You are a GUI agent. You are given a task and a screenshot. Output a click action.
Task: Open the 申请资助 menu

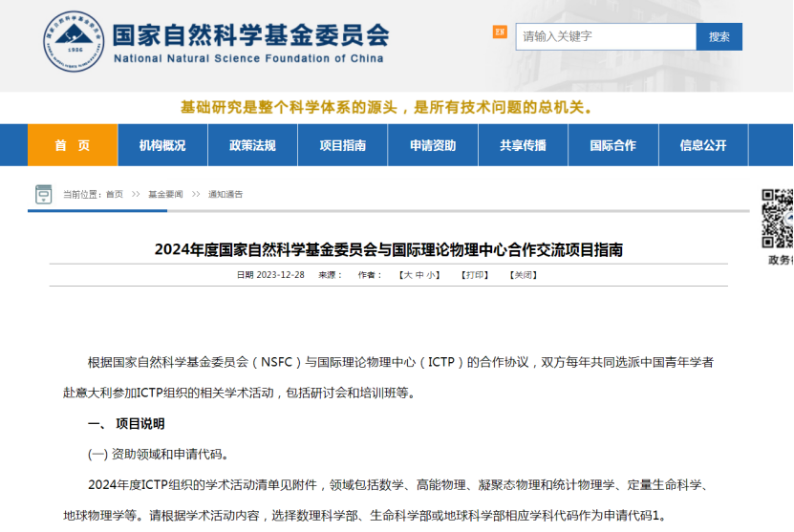pos(433,145)
